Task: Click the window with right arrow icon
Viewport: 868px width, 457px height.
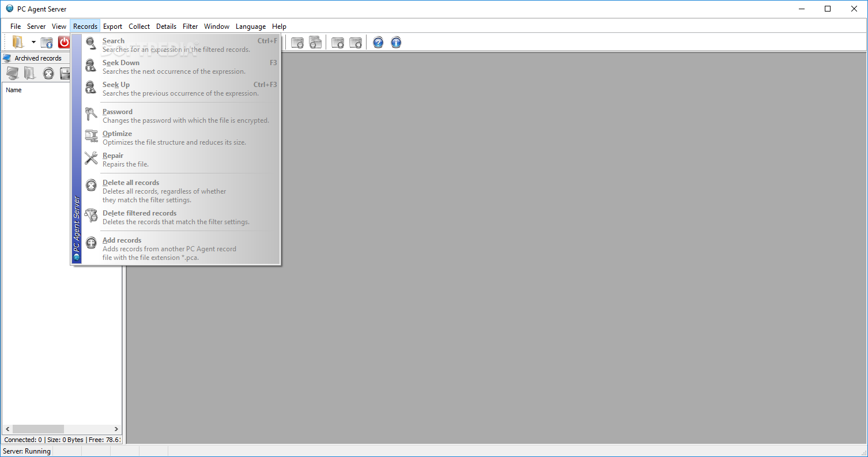Action: (x=356, y=42)
